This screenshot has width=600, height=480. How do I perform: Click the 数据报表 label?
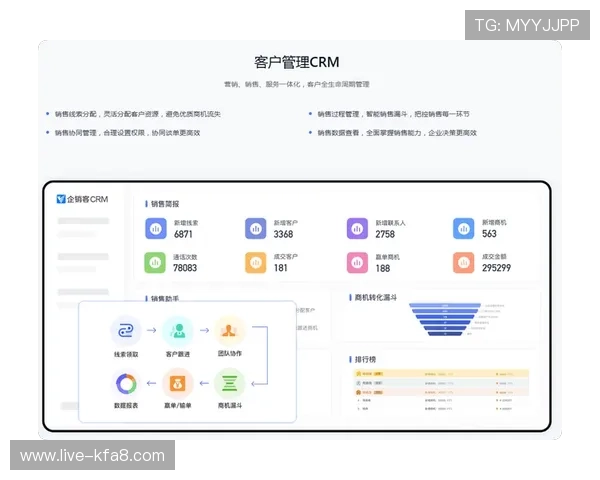126,405
